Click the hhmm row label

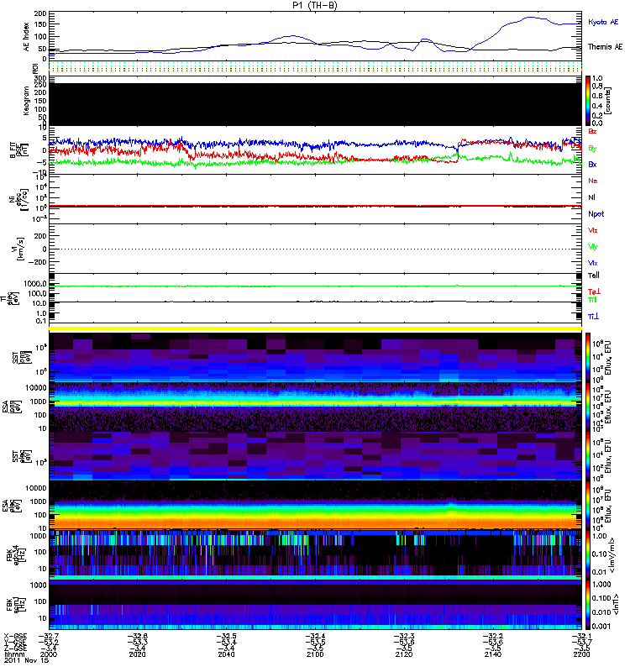(14, 654)
